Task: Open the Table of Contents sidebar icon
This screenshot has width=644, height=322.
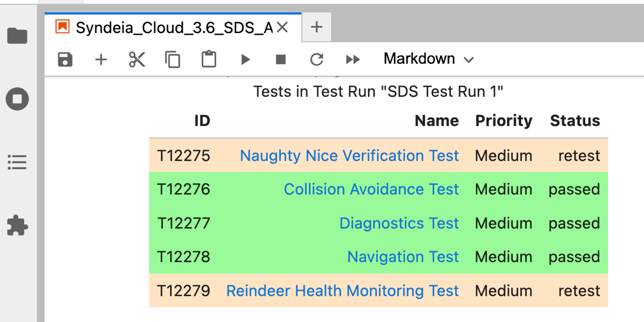Action: tap(17, 162)
